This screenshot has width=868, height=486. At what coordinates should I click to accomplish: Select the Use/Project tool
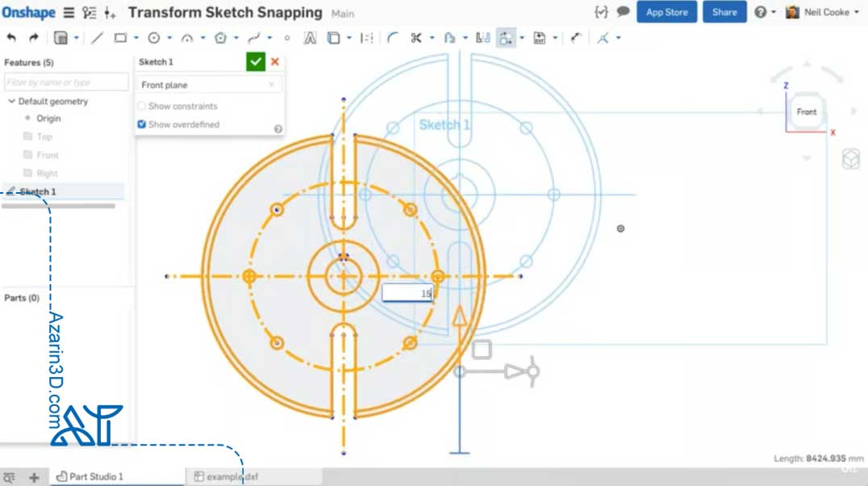pos(333,38)
